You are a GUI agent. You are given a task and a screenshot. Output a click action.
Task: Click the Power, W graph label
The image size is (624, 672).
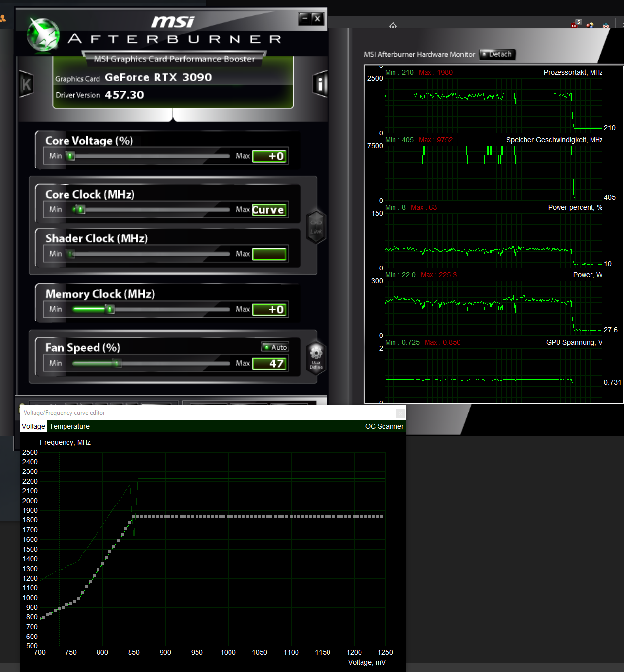click(588, 275)
